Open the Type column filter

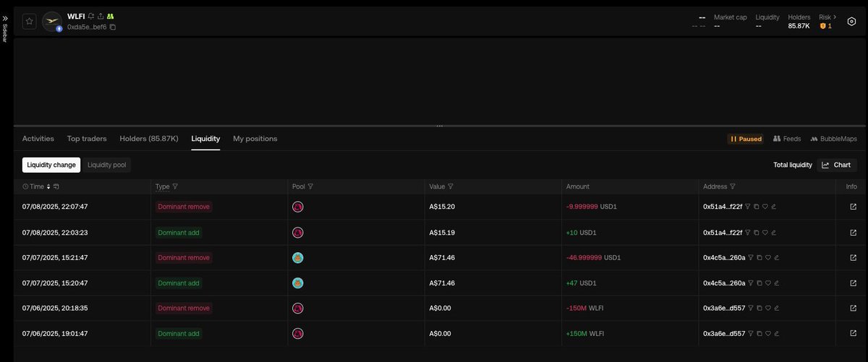point(175,186)
